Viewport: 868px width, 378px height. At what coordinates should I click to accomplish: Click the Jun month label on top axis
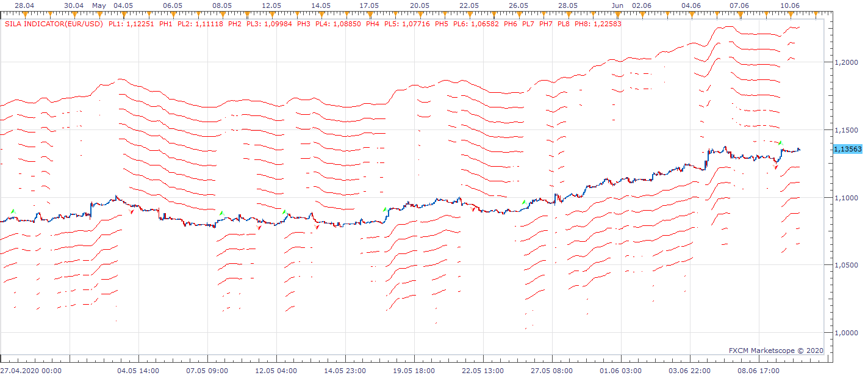click(x=618, y=5)
